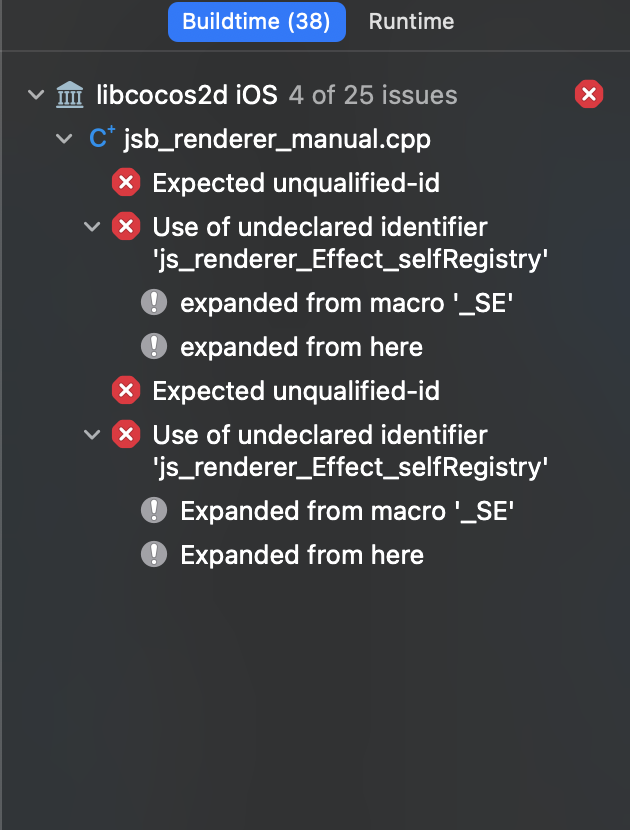630x830 pixels.
Task: Click the error icon of first Expected unqualified-id
Action: [x=125, y=183]
